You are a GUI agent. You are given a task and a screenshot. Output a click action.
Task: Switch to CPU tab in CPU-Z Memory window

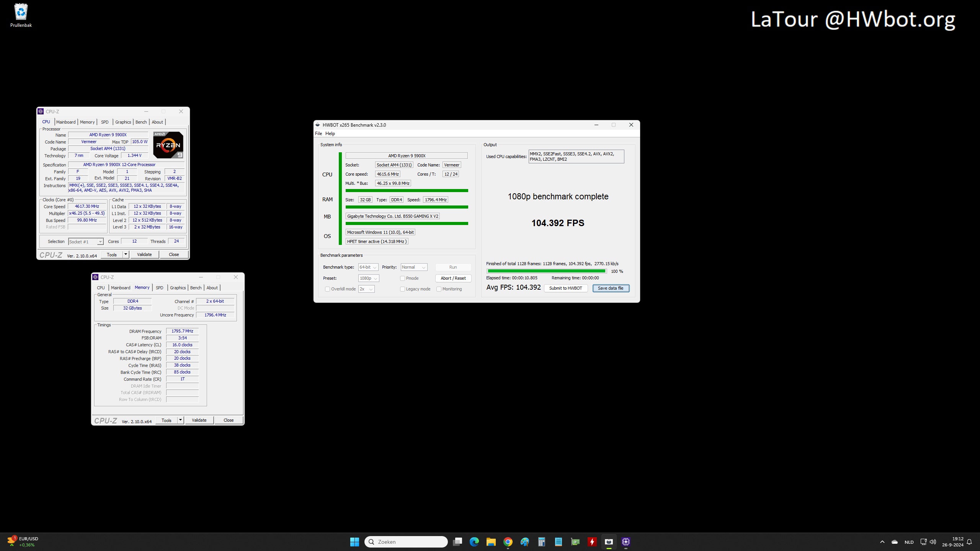click(101, 288)
